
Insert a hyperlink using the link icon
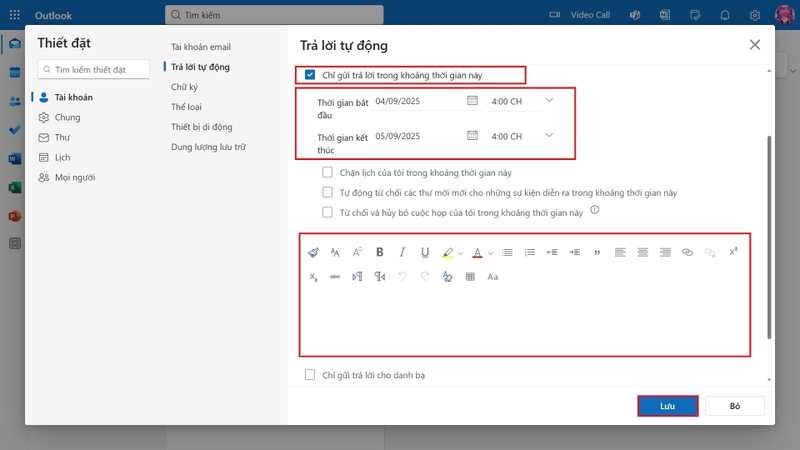coord(687,252)
